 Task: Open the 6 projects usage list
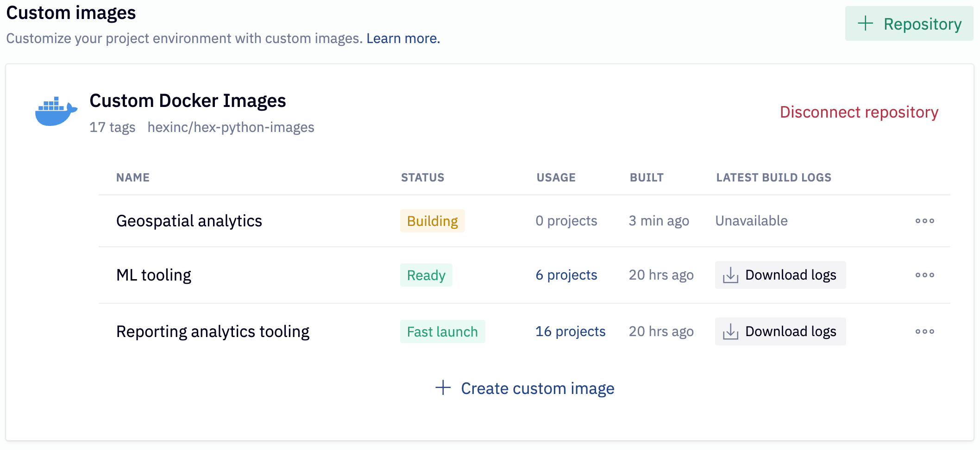[566, 275]
